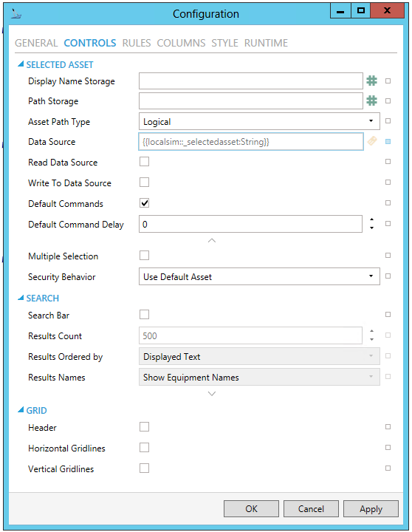Click the Display Name Storage input field
This screenshot has width=412, height=532.
tap(251, 81)
